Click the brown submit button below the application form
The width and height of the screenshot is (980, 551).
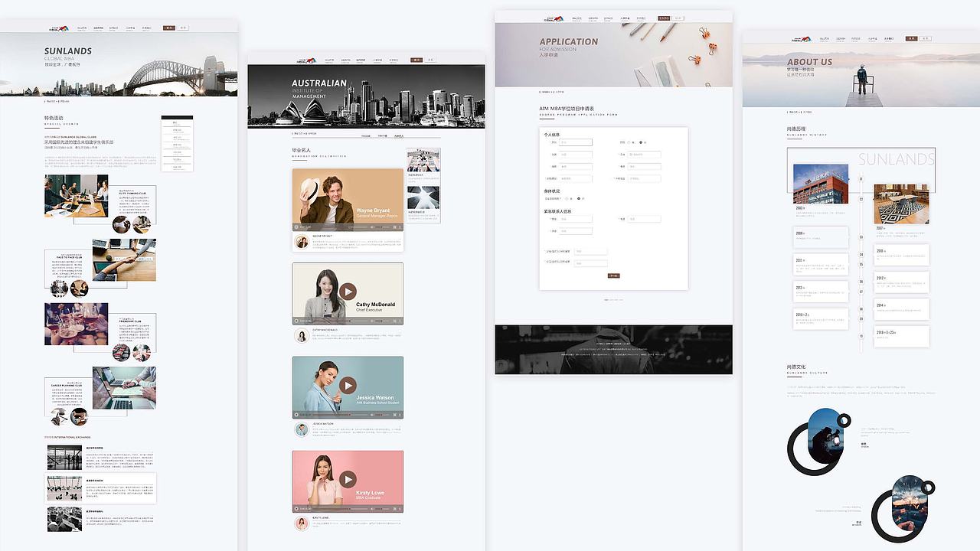613,275
